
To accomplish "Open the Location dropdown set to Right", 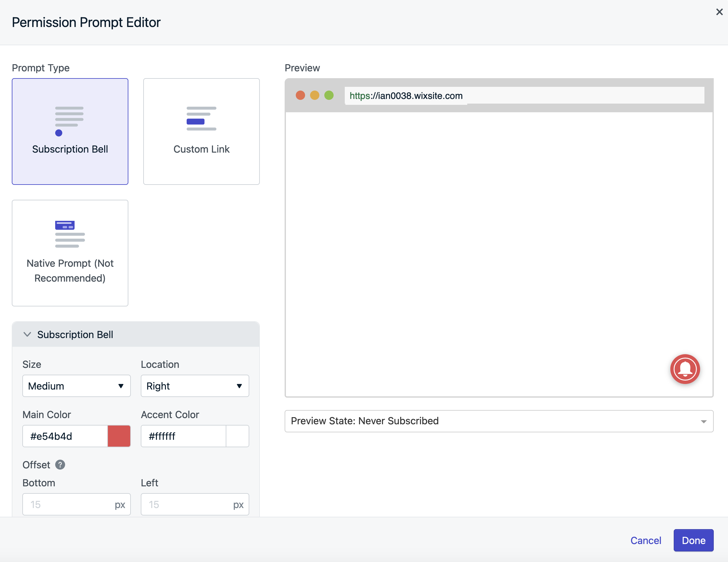I will point(195,386).
